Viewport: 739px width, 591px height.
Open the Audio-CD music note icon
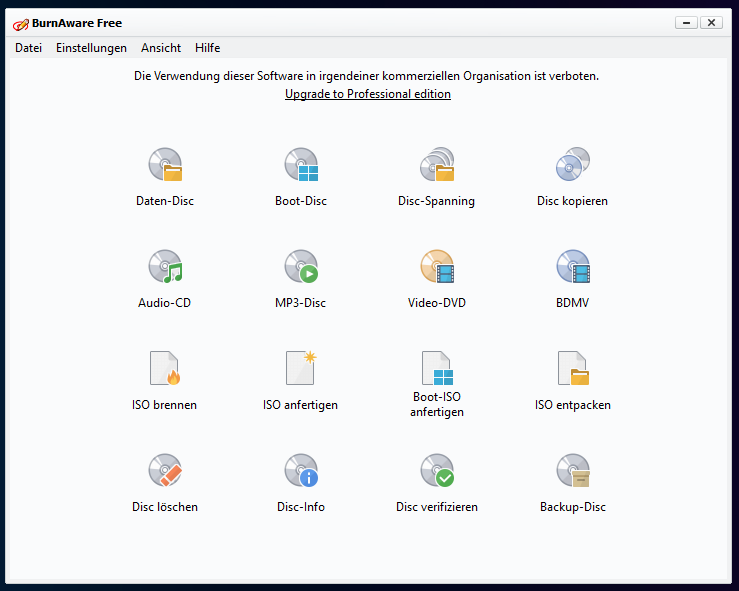(x=165, y=266)
